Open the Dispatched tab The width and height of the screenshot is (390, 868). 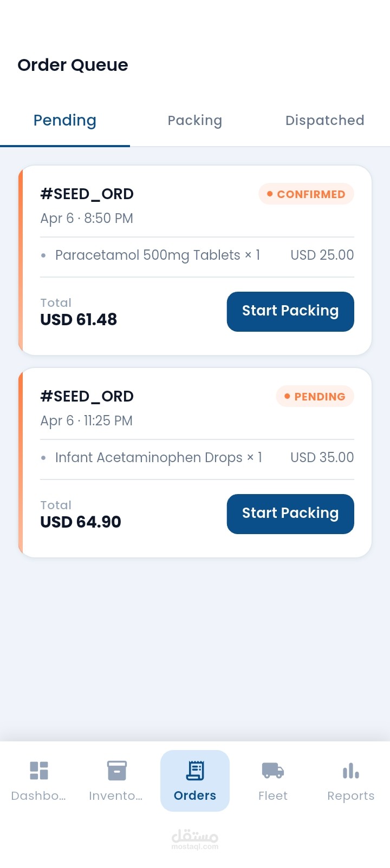(x=324, y=120)
